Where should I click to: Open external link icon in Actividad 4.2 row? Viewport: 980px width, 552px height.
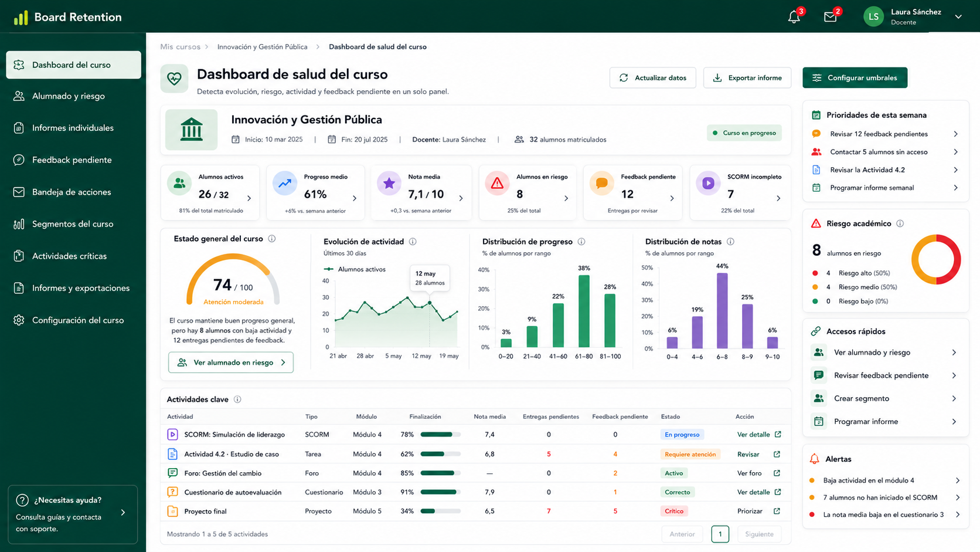777,455
